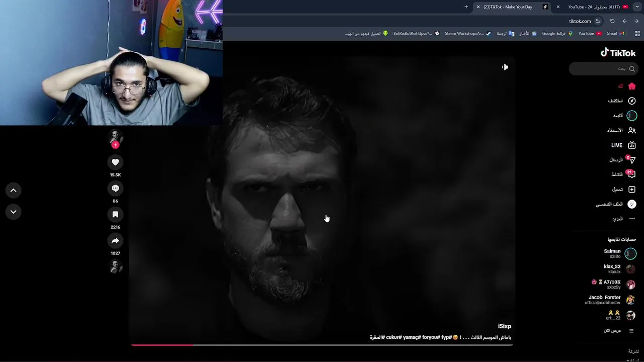Open the BotRixBotRix bookmark
Image resolution: width=644 pixels, height=362 pixels.
tap(417, 34)
